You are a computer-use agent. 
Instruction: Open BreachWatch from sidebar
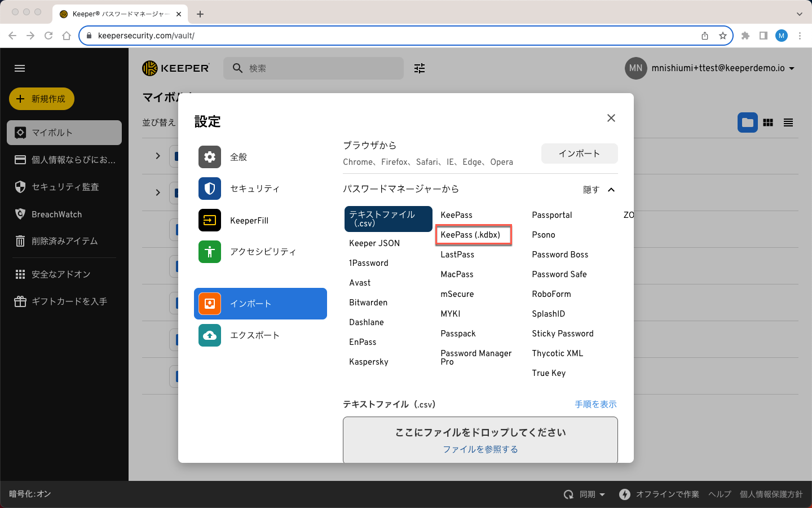[56, 214]
